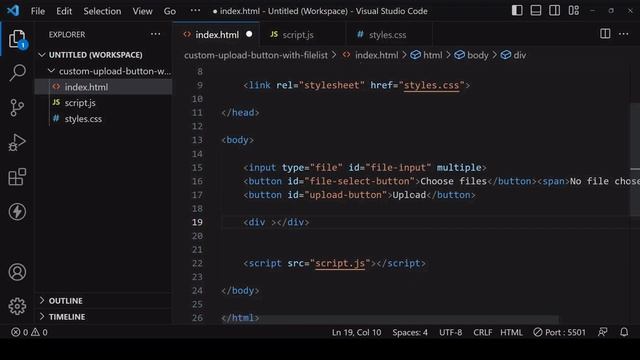Open the Go menu

(x=170, y=11)
